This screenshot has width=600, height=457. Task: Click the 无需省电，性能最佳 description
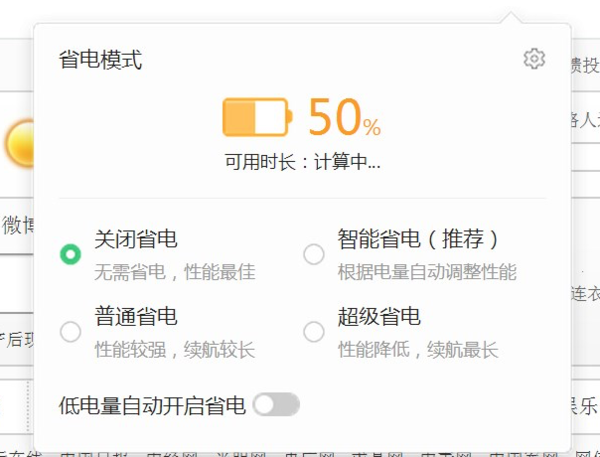[x=175, y=272]
